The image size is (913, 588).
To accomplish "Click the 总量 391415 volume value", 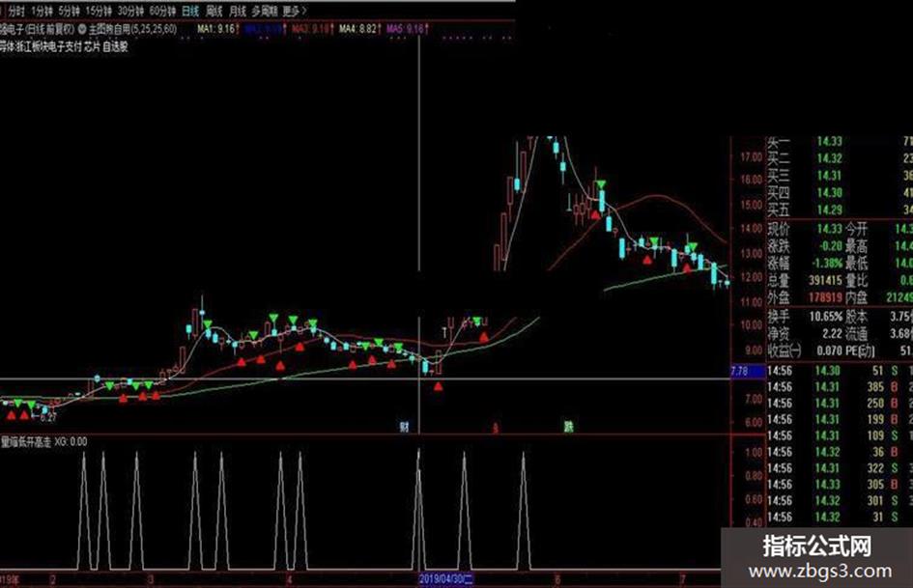I will [826, 280].
